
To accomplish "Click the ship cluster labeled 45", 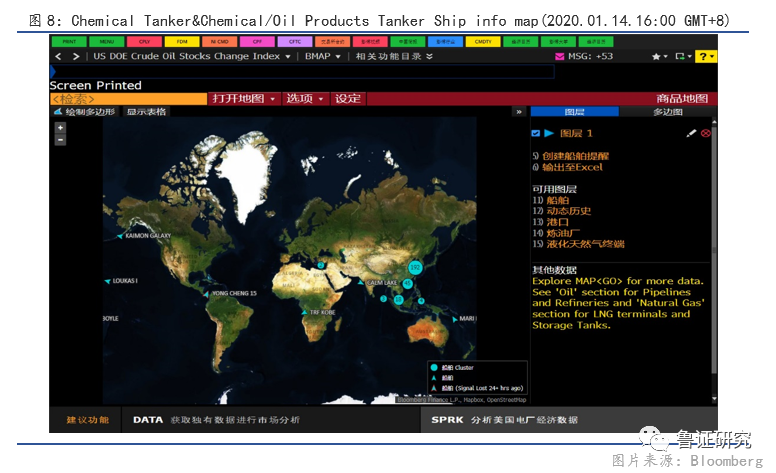I will click(407, 284).
